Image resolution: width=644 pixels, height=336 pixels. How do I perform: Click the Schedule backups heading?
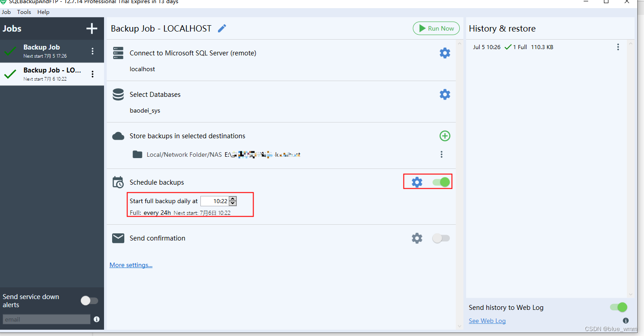(157, 182)
